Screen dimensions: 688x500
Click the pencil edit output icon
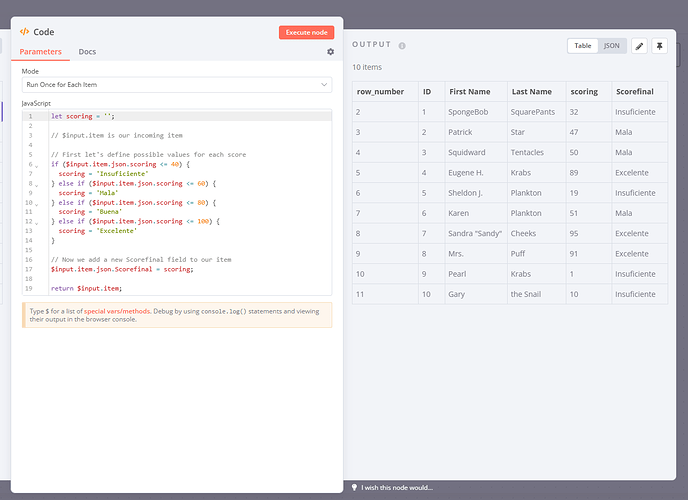(639, 46)
